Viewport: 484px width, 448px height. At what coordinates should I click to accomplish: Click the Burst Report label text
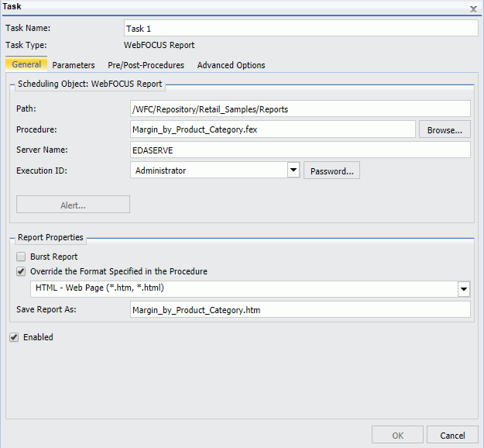pos(53,257)
